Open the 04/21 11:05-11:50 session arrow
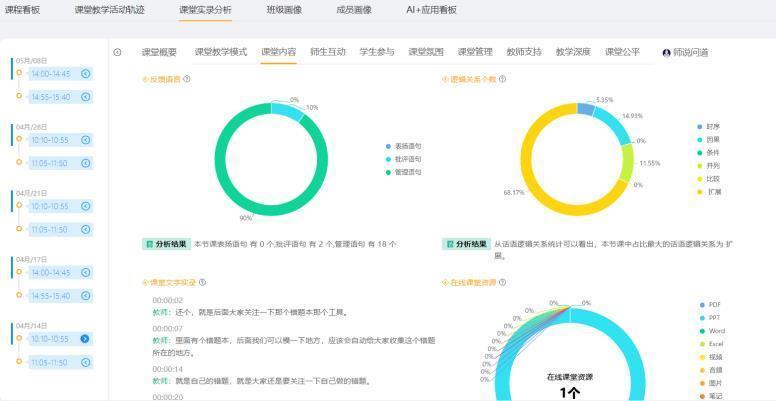776x401 pixels. (86, 229)
